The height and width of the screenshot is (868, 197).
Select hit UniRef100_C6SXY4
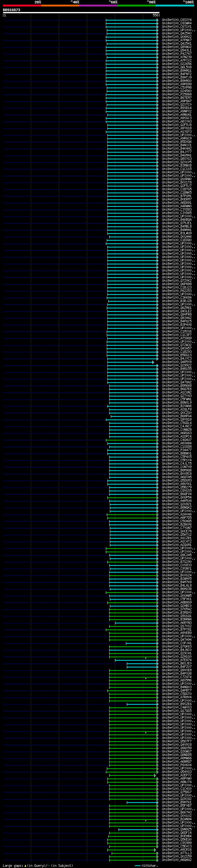(x=176, y=20)
